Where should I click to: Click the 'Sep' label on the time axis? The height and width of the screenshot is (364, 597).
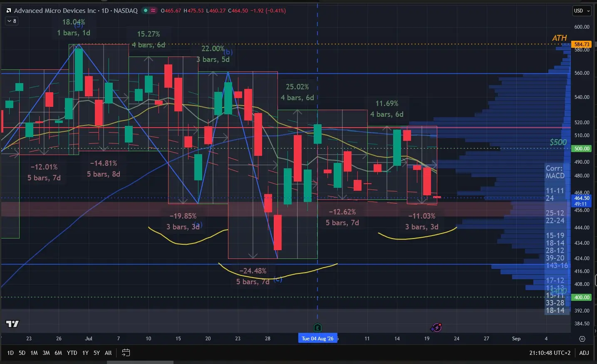pyautogui.click(x=516, y=339)
